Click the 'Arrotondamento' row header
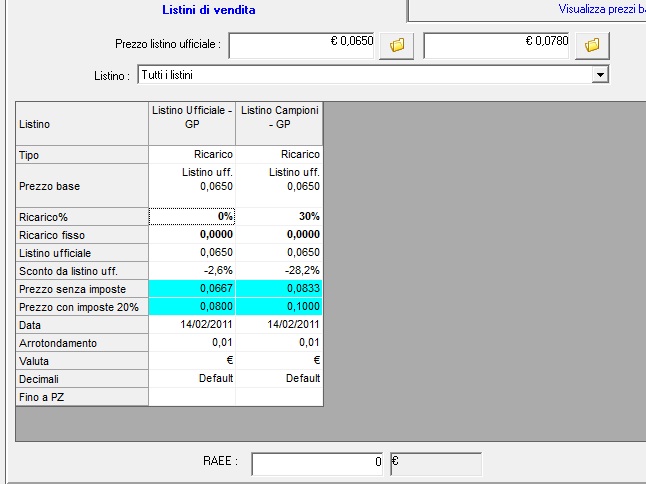Screen dimensions: 646x484 [82, 343]
